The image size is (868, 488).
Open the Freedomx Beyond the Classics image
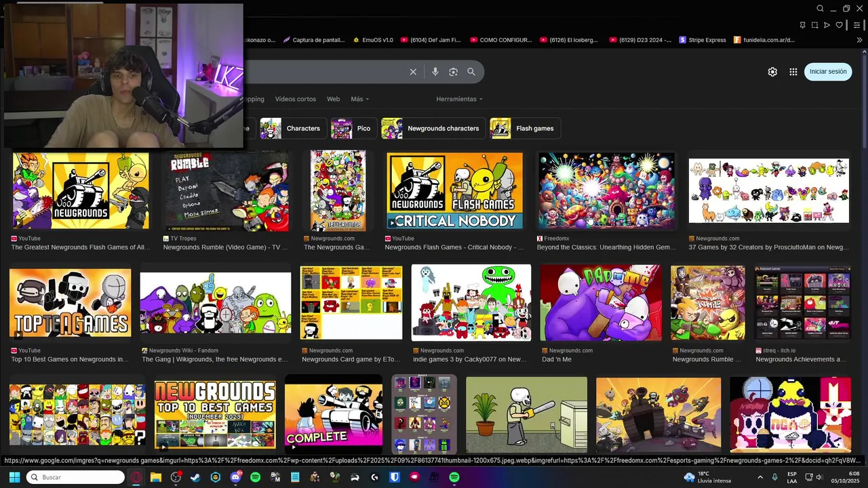point(606,190)
